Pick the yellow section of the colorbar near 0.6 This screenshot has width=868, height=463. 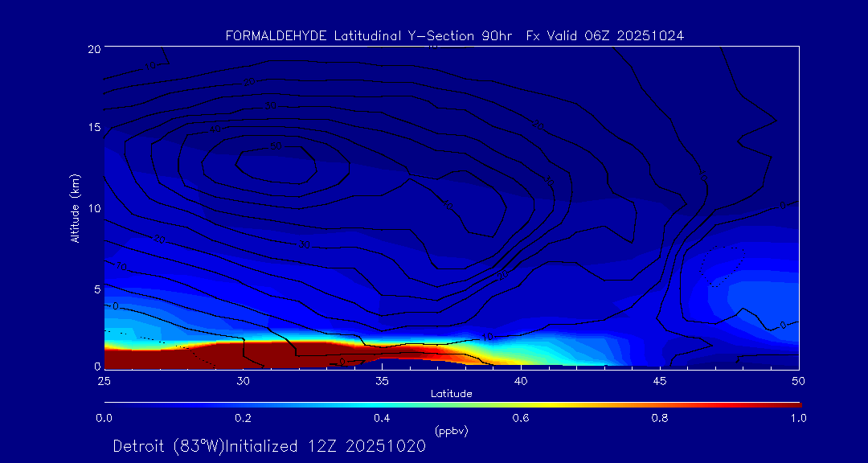[522, 404]
